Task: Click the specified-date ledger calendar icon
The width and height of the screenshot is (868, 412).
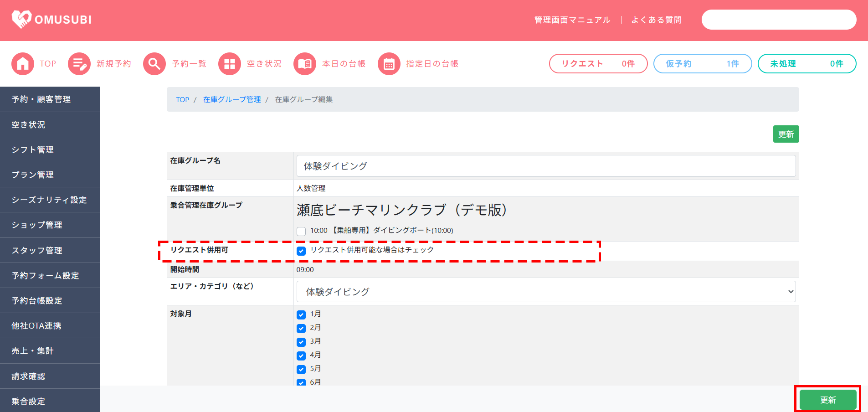Action: click(x=389, y=64)
